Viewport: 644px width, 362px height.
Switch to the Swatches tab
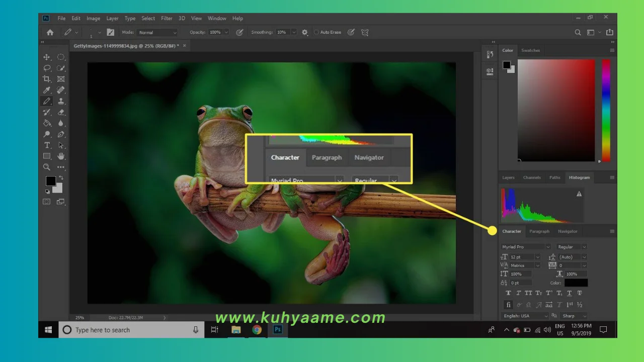[x=530, y=50]
